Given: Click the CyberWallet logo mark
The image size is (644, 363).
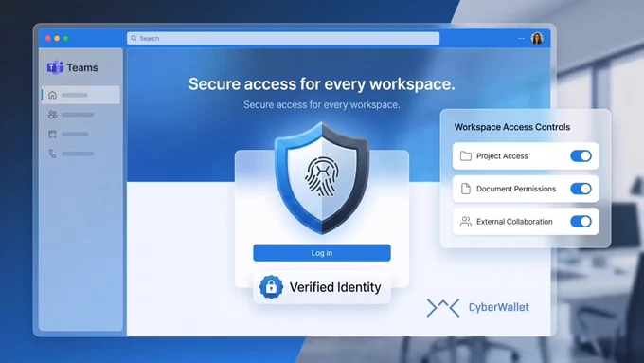Looking at the screenshot, I should click(x=443, y=307).
